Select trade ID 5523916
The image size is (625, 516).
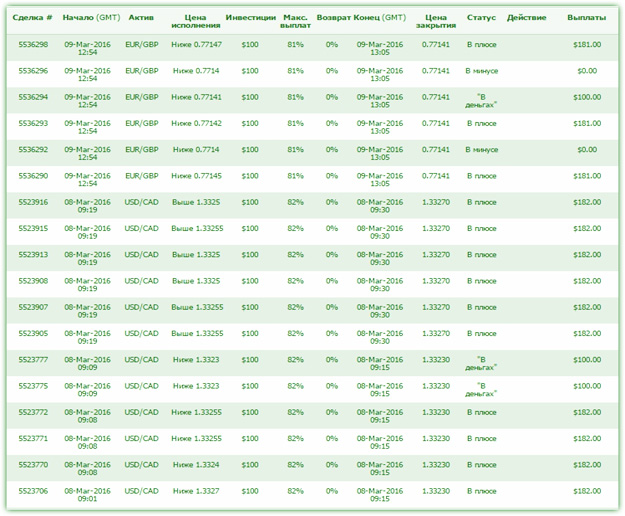click(x=33, y=202)
